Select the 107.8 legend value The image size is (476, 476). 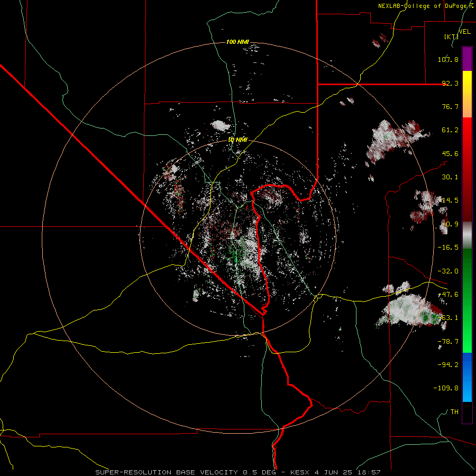click(x=448, y=59)
